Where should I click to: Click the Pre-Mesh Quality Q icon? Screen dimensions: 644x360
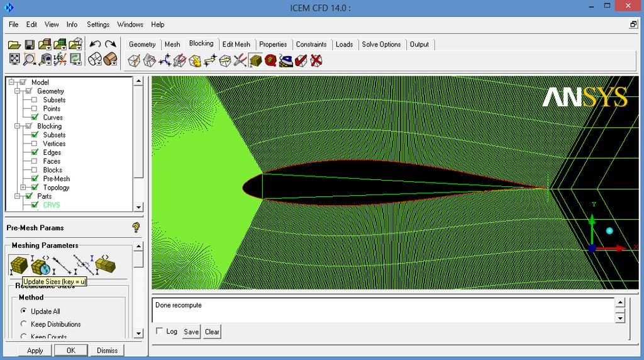coord(270,61)
